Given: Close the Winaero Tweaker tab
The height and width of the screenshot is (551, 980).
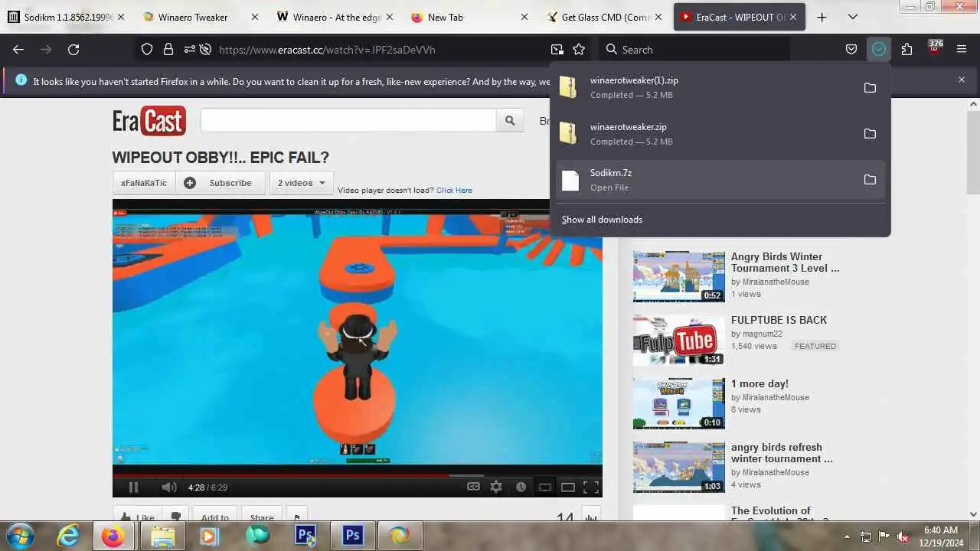Looking at the screenshot, I should coord(255,17).
